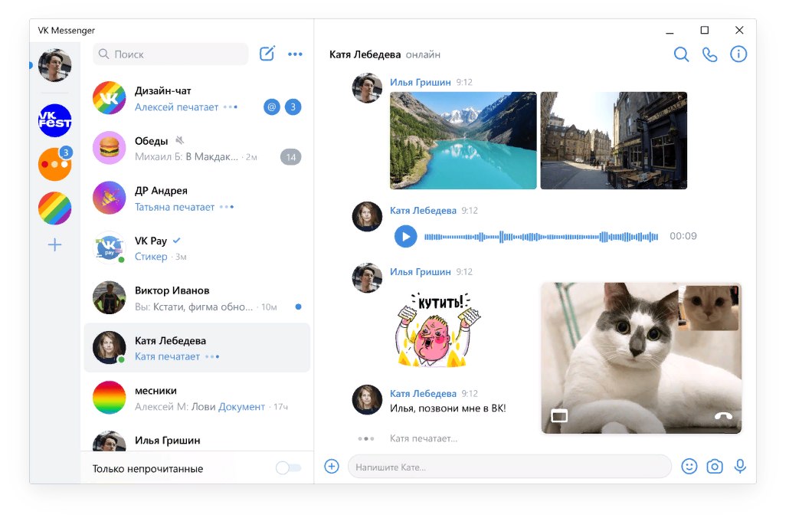Click Илья's avatar beside the sticker message

pos(367,277)
